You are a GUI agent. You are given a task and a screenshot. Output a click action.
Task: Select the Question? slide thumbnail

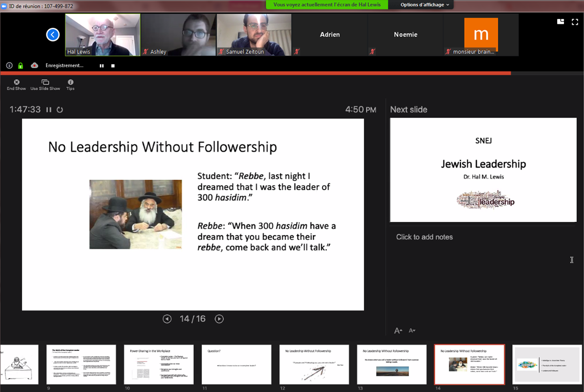click(236, 365)
